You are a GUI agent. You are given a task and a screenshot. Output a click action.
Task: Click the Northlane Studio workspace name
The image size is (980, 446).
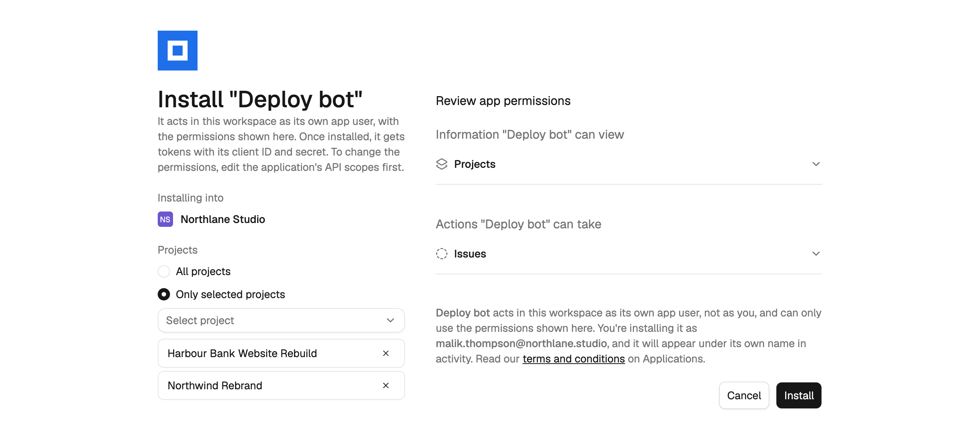(x=223, y=219)
